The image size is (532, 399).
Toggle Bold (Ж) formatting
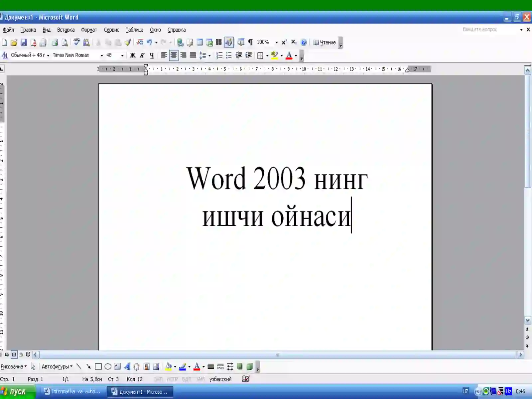pos(133,56)
